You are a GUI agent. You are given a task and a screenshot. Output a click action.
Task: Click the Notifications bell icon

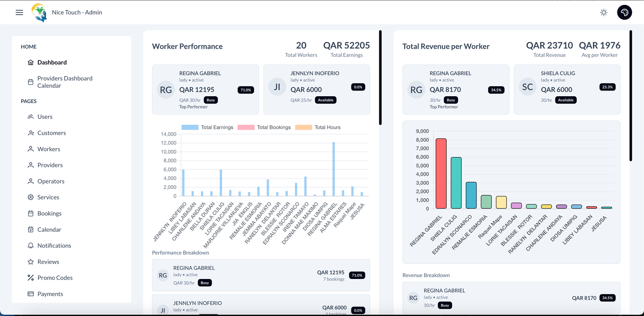[31, 246]
